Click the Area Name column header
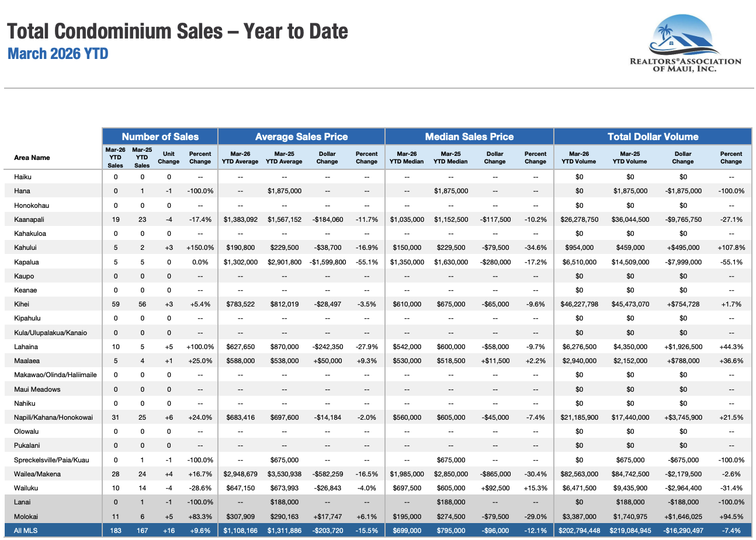This screenshot has height=540, width=756. tap(32, 158)
